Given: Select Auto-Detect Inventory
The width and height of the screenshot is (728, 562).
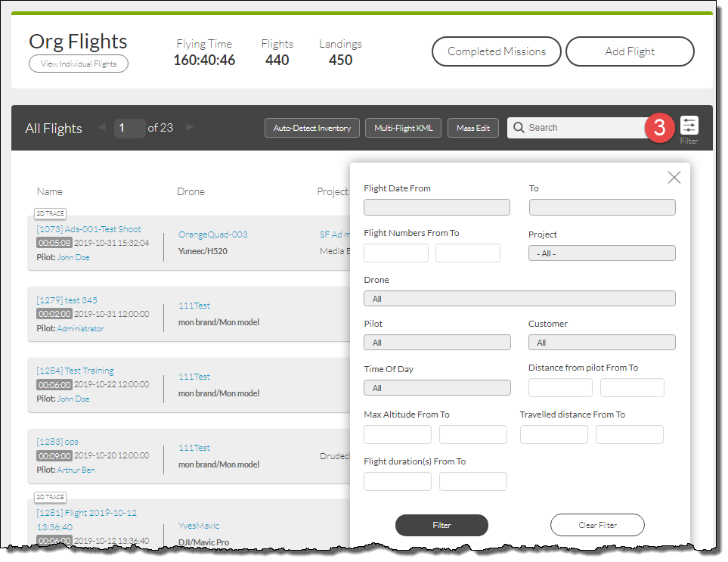Looking at the screenshot, I should pyautogui.click(x=311, y=127).
